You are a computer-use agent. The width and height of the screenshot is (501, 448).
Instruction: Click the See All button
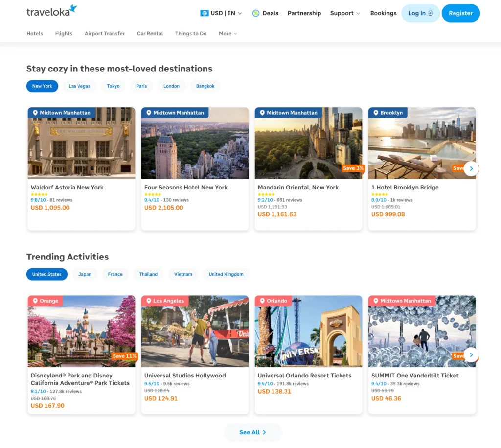click(x=253, y=432)
